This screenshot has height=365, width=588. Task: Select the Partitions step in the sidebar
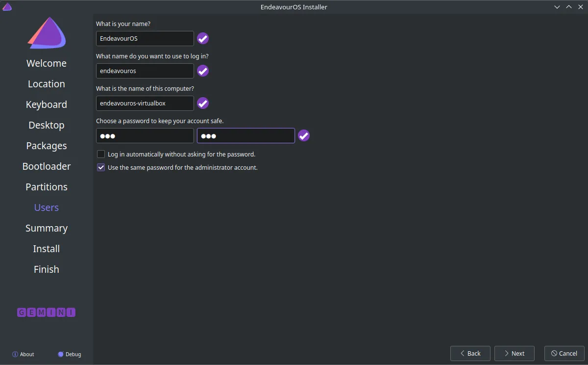[47, 187]
